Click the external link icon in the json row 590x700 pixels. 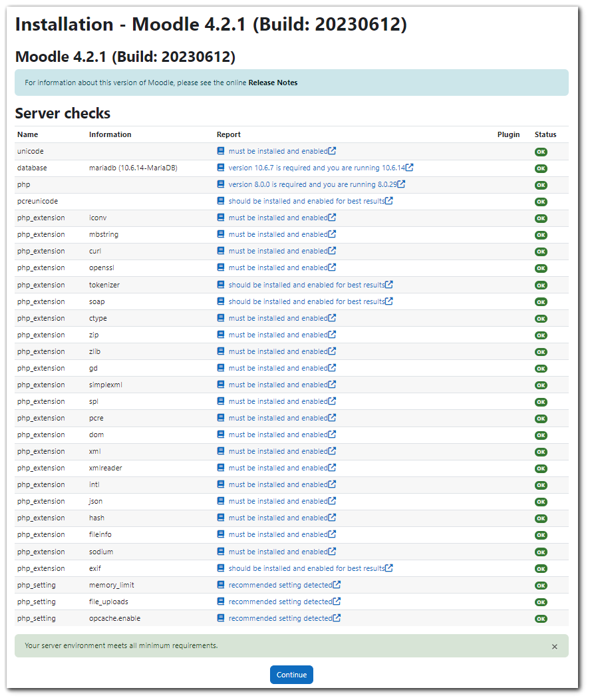tap(332, 501)
